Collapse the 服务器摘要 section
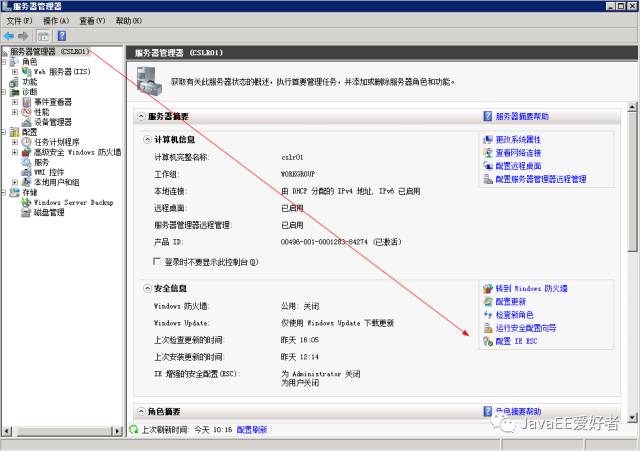This screenshot has width=640, height=451. coord(141,116)
